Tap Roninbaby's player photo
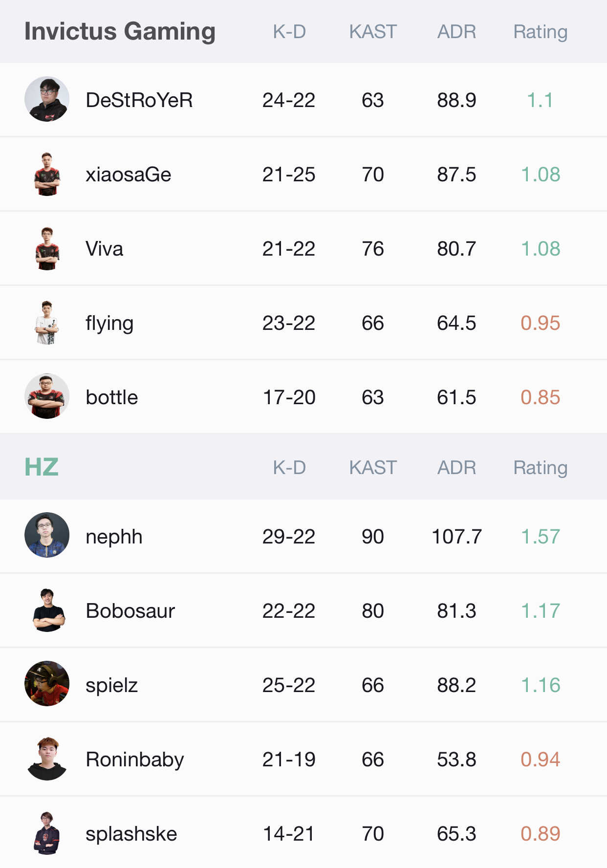 [47, 759]
